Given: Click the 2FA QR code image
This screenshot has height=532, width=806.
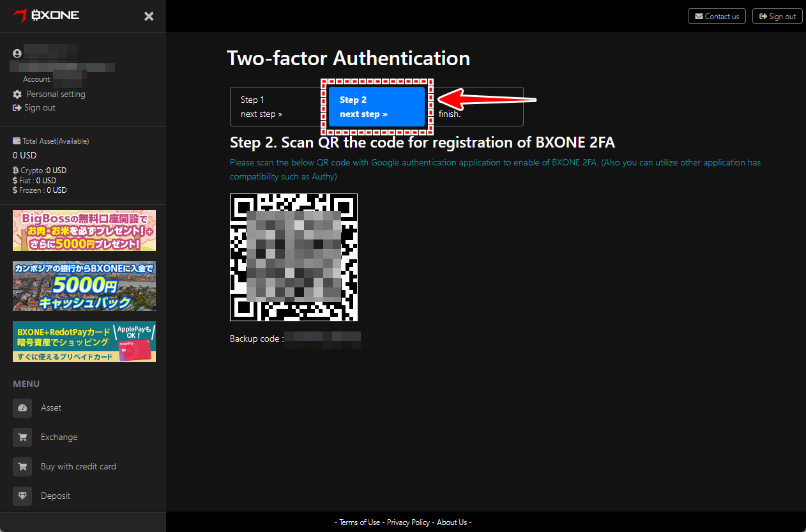Looking at the screenshot, I should tap(294, 257).
